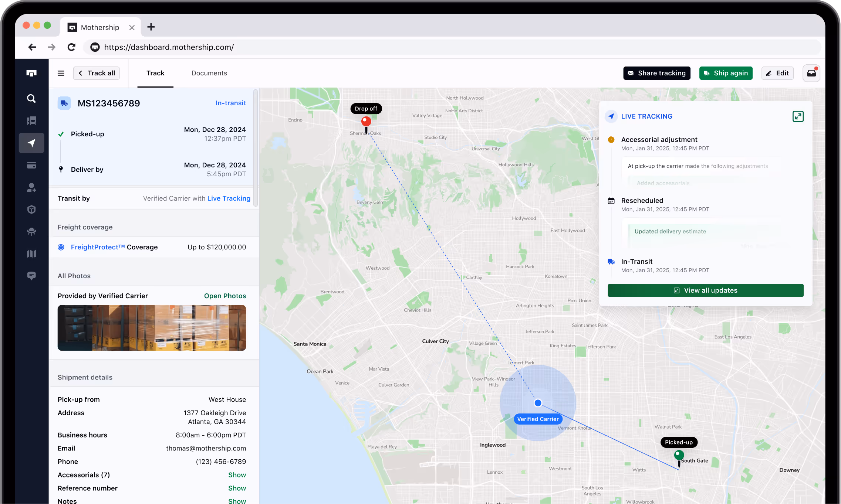841x504 pixels.
Task: Show the shipment Notes
Action: pos(237,501)
